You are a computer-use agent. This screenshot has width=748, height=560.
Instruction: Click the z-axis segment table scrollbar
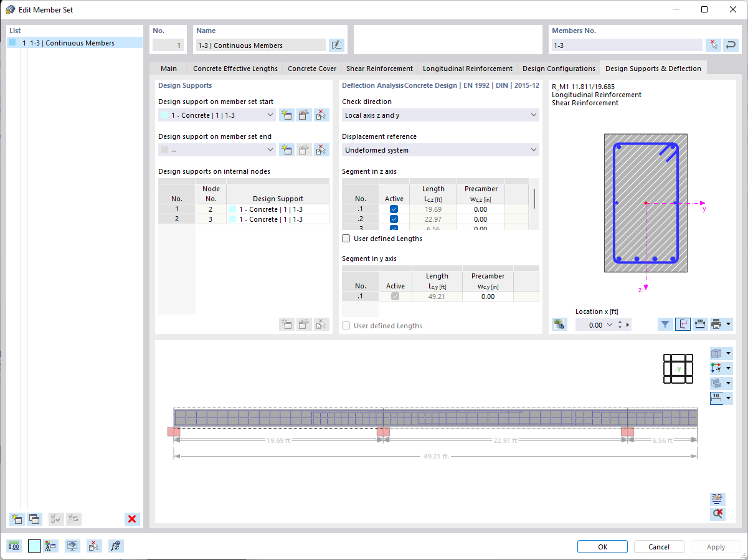534,198
